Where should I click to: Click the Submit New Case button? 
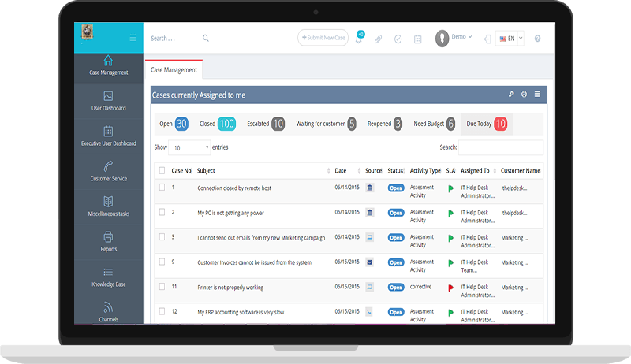coord(323,38)
